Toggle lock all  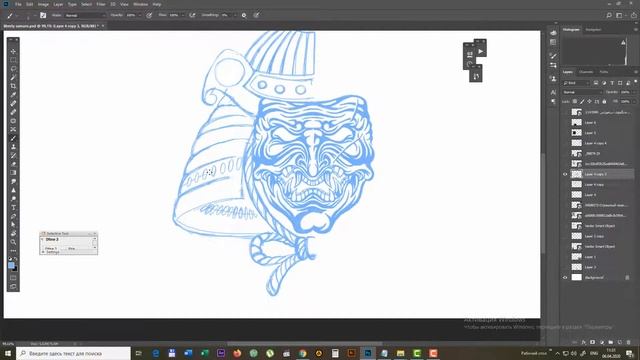tap(604, 101)
